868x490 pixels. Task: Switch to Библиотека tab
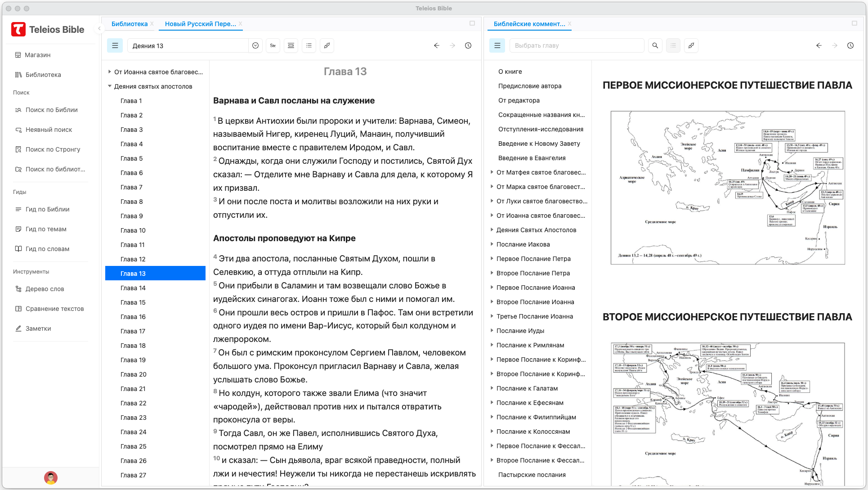click(x=130, y=24)
